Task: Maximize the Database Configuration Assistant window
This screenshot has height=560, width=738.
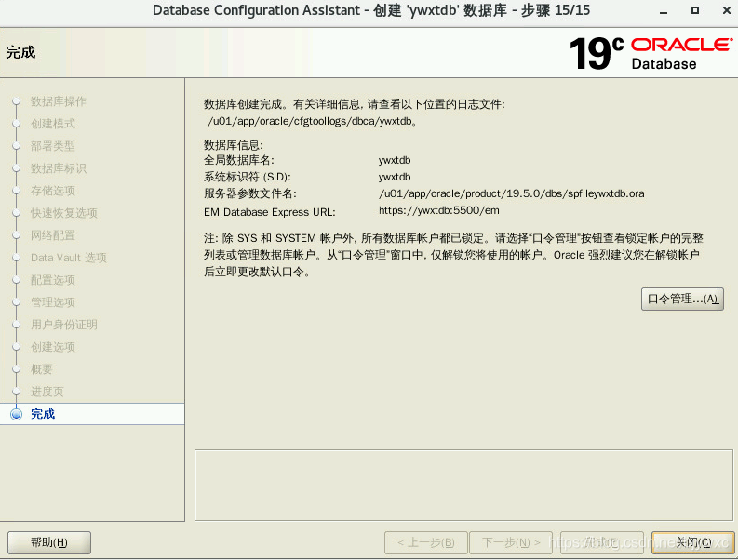Action: tap(694, 10)
